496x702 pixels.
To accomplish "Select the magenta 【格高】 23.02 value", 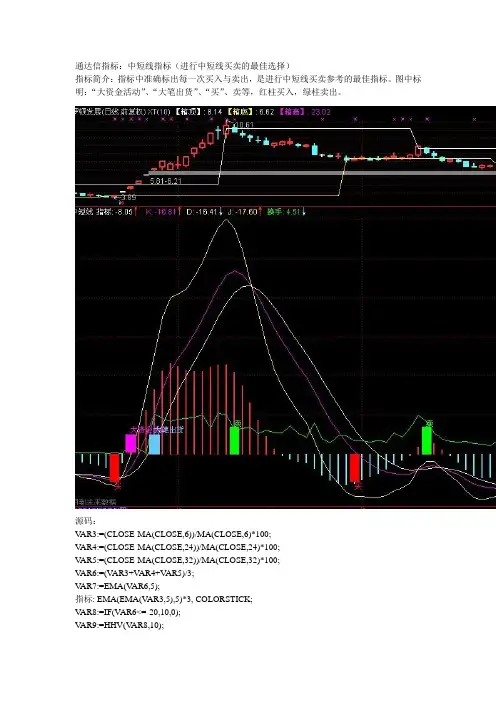I will 305,112.
